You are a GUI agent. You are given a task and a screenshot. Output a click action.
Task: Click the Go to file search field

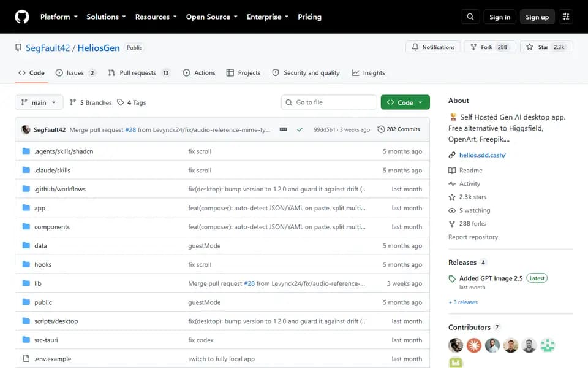pyautogui.click(x=329, y=102)
